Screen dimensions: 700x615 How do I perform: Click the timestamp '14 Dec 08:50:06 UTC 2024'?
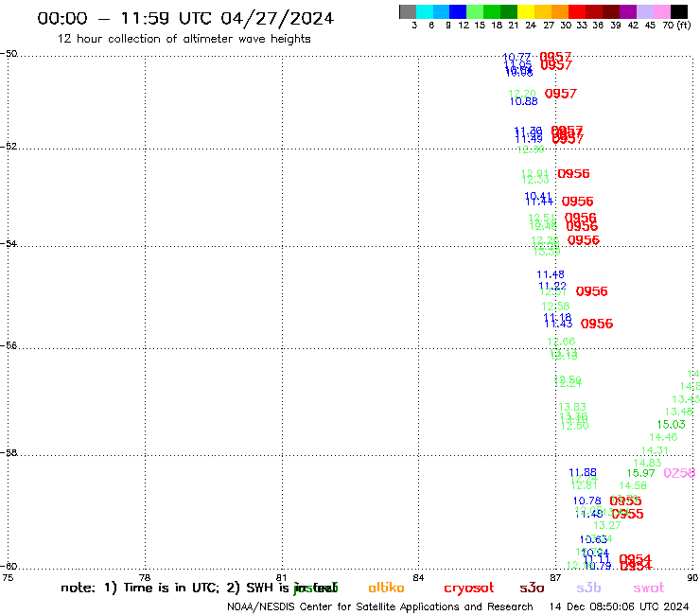click(x=619, y=607)
